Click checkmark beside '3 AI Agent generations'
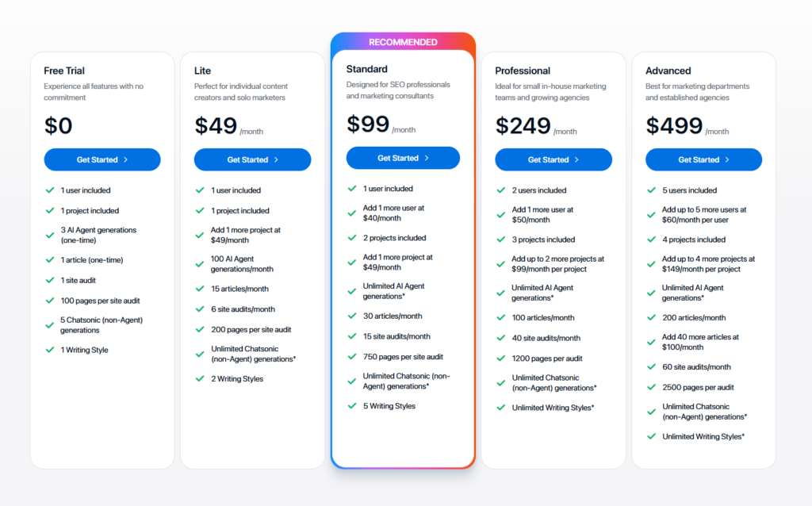This screenshot has height=506, width=812. pos(50,235)
